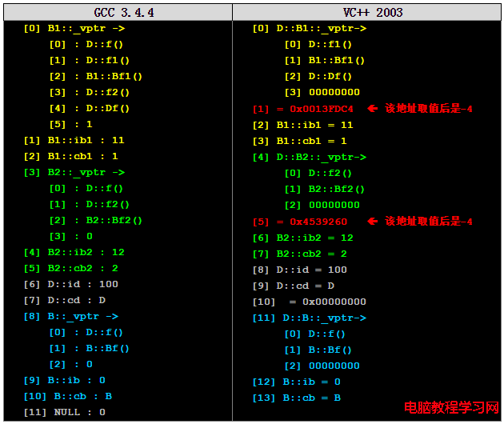This screenshot has width=504, height=424.
Task: Select the red '[1] = 0x0013FDC4' line
Action: coord(302,109)
